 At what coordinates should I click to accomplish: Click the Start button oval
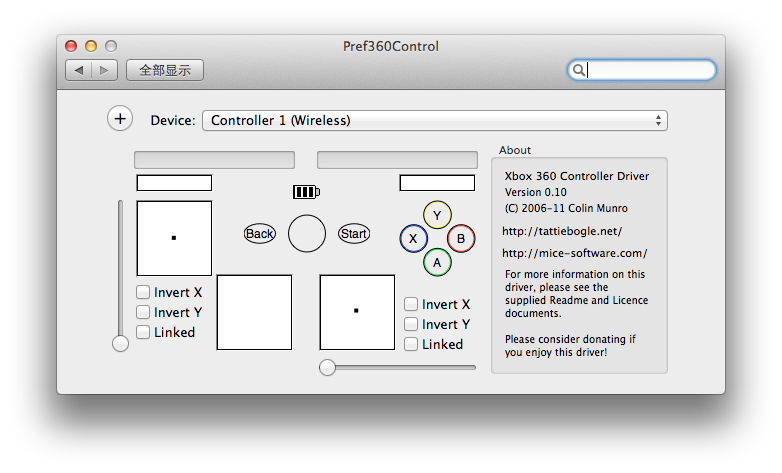pyautogui.click(x=354, y=234)
